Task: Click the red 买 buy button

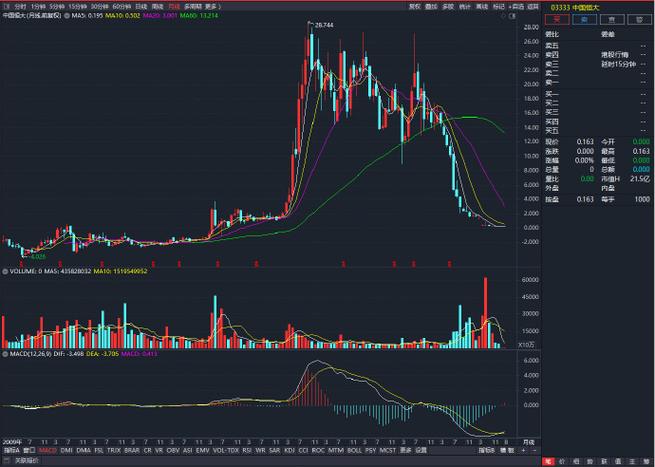Action: [x=557, y=20]
